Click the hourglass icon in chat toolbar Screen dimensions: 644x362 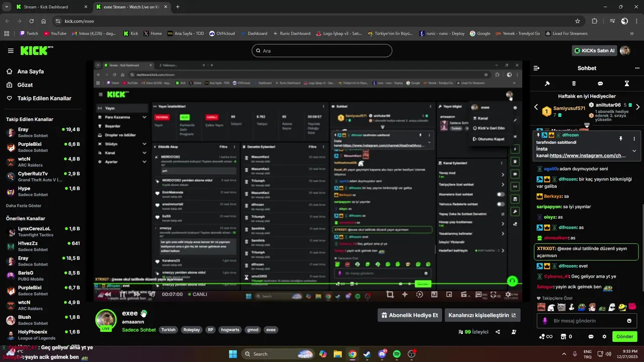coord(627,83)
